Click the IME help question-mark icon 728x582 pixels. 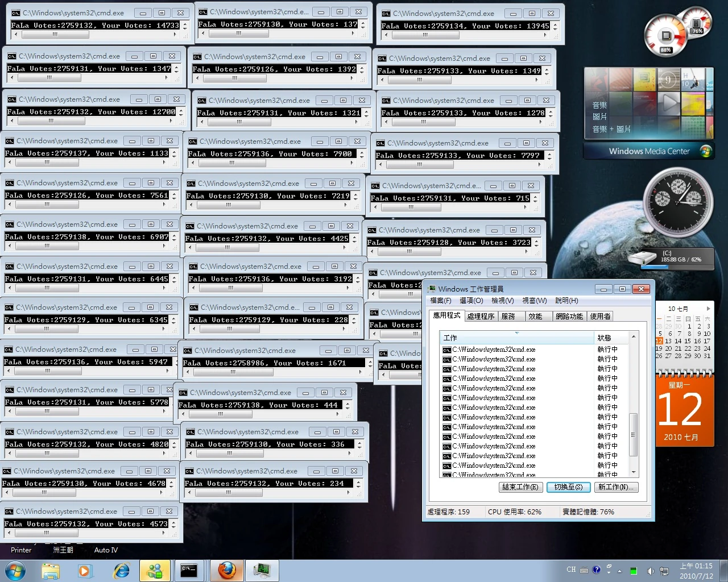(596, 569)
